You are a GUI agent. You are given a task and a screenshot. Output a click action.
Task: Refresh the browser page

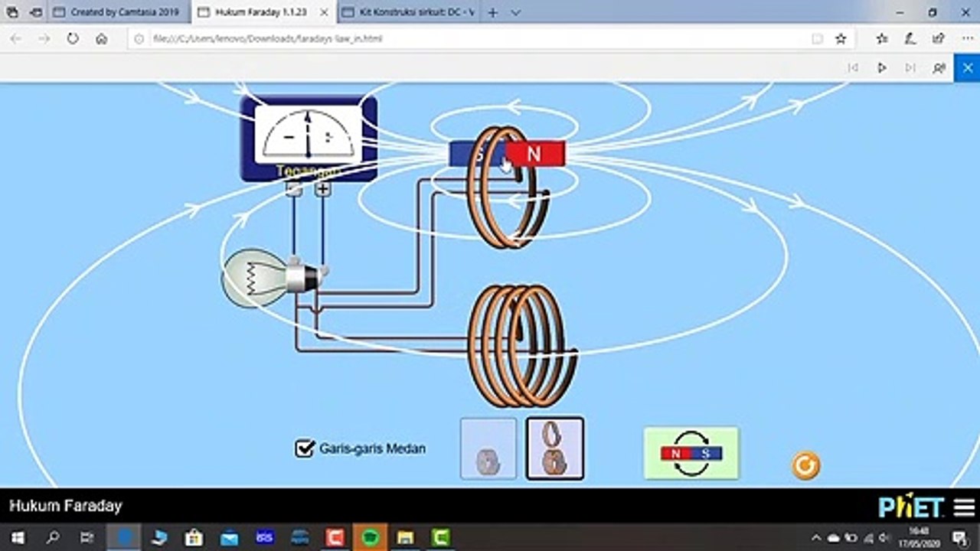[x=73, y=38]
